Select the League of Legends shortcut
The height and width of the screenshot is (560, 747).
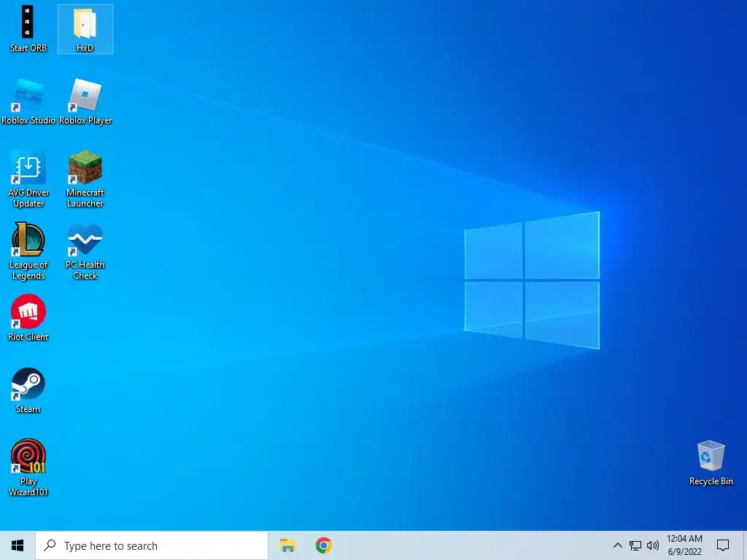coord(28,252)
